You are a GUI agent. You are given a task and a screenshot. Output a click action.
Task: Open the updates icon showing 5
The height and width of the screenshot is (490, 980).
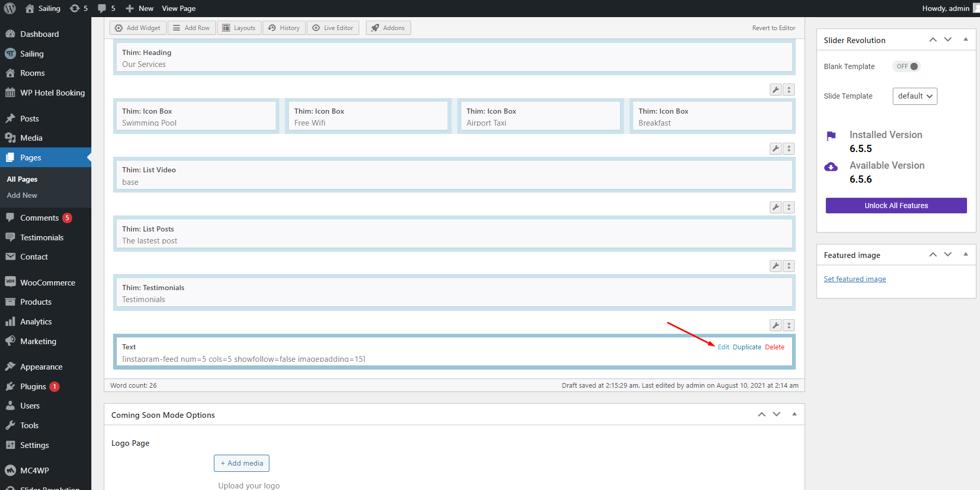click(x=79, y=8)
